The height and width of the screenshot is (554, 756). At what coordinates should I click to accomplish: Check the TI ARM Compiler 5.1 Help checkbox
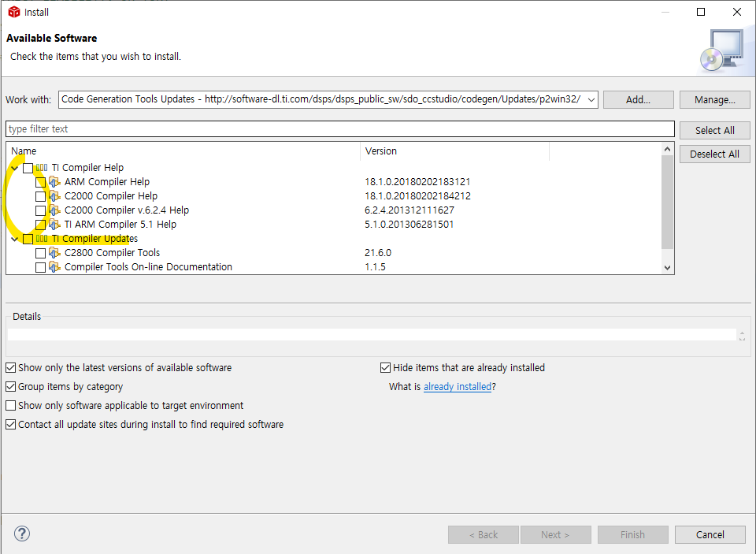click(40, 225)
